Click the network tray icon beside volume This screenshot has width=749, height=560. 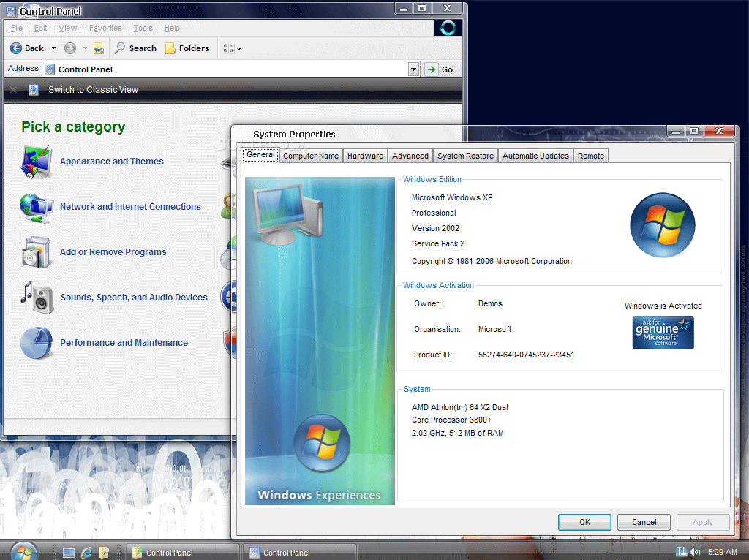click(x=681, y=552)
